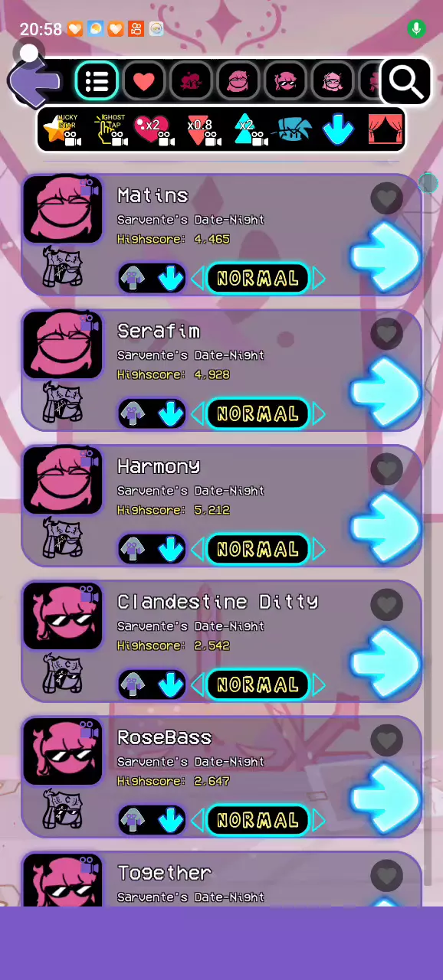
Task: Play the Serafim song with the arrow
Action: pos(386,392)
